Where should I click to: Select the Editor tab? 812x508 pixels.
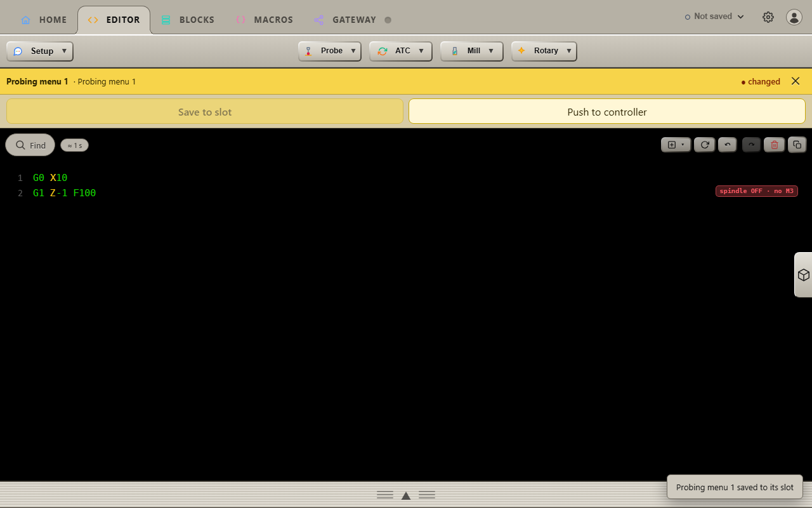tap(114, 20)
